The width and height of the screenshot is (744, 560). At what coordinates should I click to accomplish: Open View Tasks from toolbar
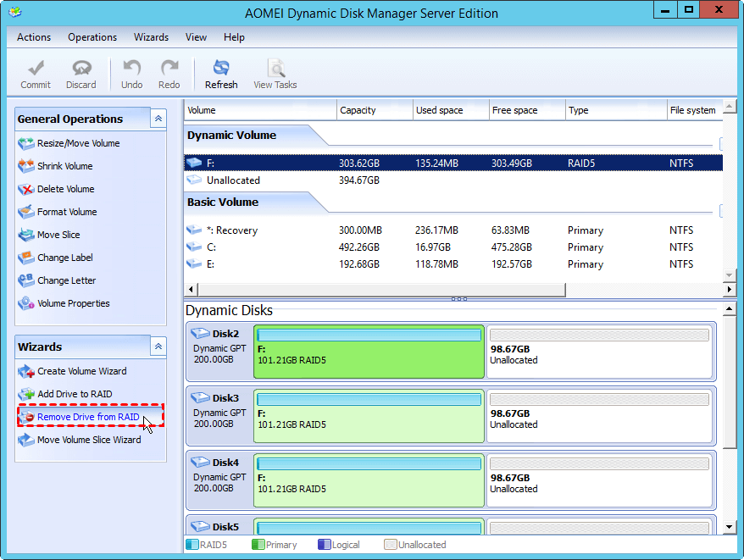coord(275,74)
